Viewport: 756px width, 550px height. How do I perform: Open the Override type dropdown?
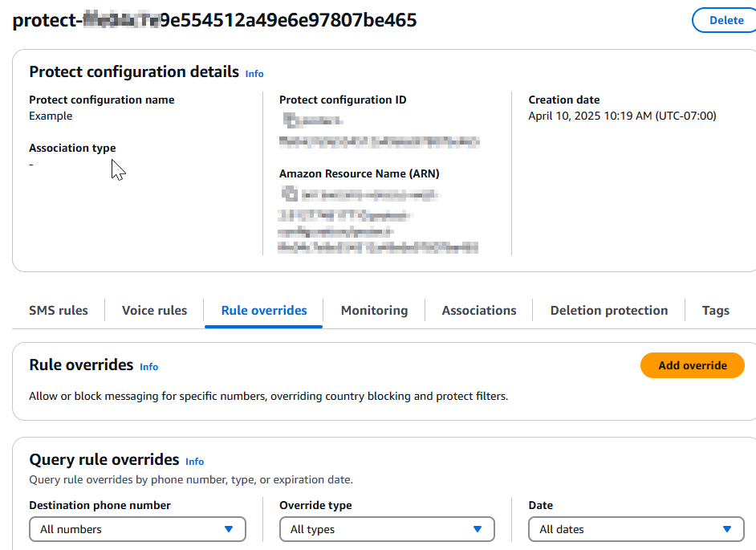tap(387, 529)
